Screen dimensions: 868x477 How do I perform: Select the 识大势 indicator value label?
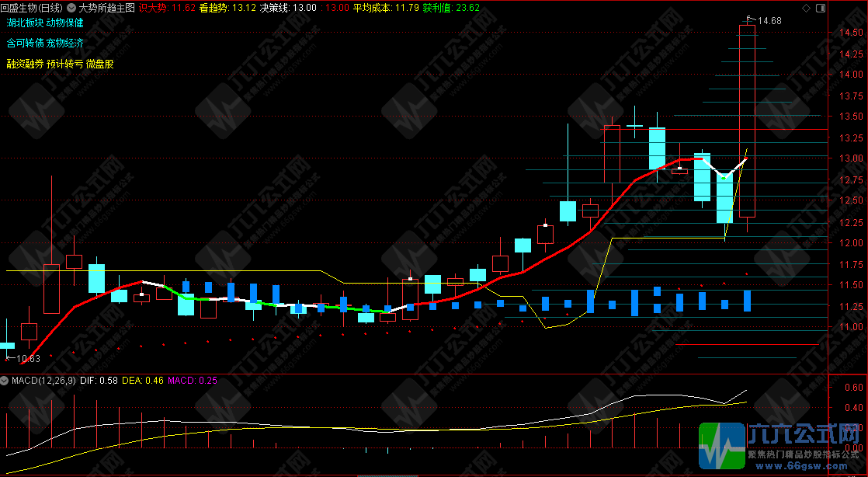pyautogui.click(x=166, y=8)
